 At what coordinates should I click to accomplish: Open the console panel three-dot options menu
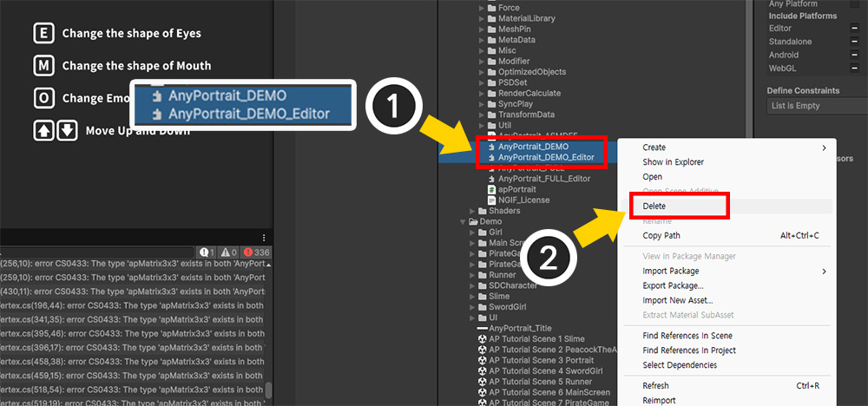tap(264, 237)
